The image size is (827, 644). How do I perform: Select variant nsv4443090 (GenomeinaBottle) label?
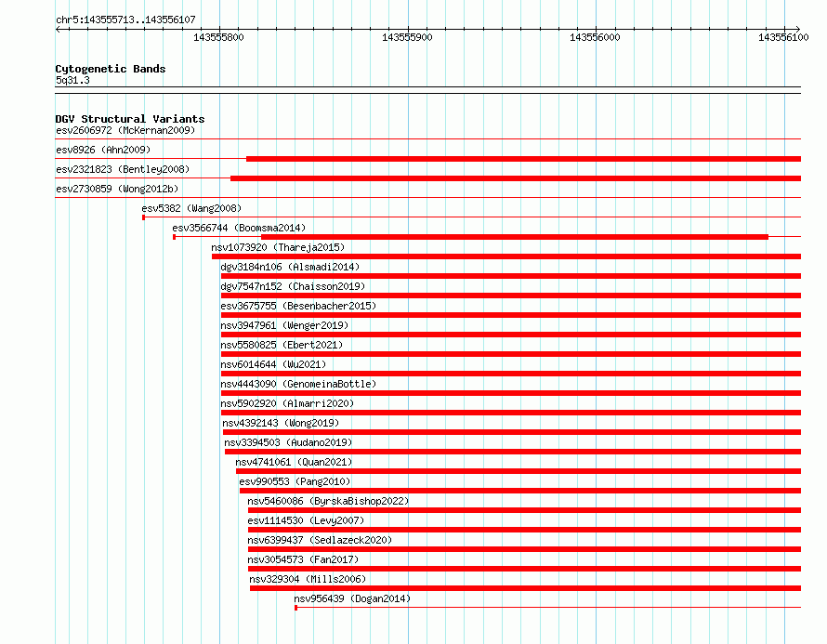[x=298, y=384]
